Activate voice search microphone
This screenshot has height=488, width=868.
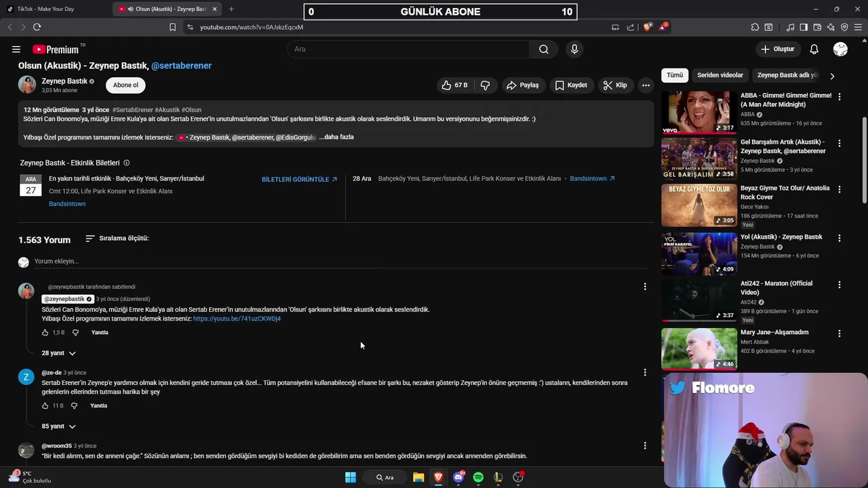pyautogui.click(x=574, y=49)
